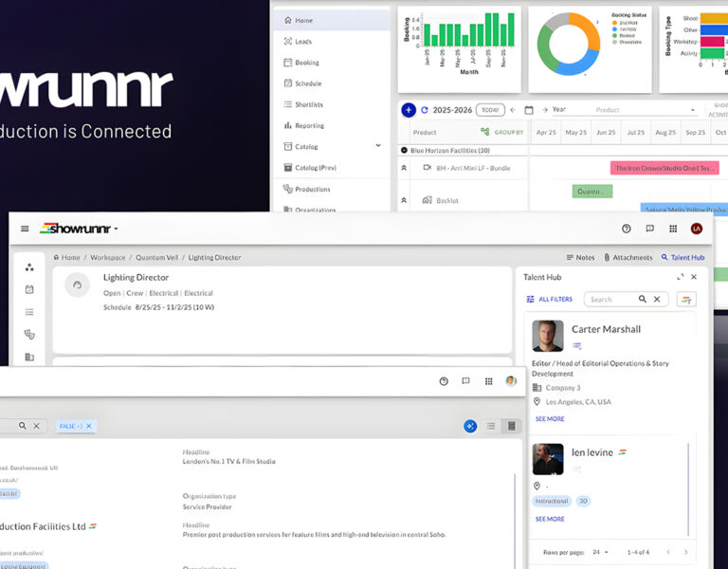Switch to card view in organizations window
Image resolution: width=728 pixels, height=569 pixels.
512,426
